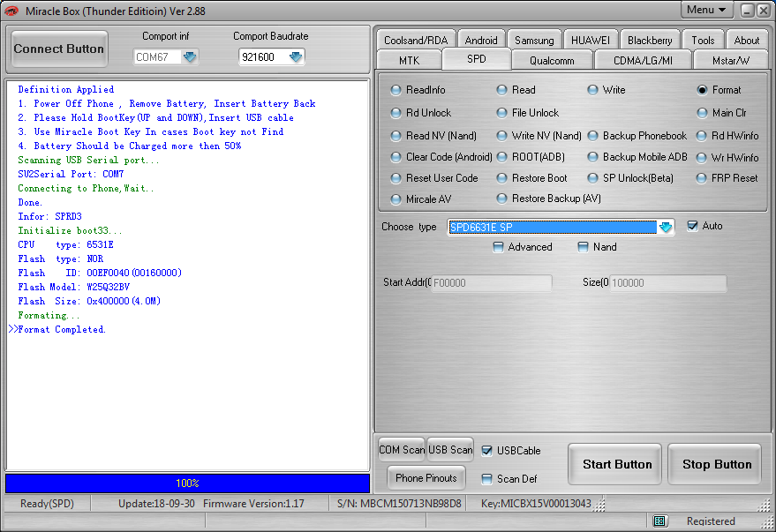Switch to the Mstar/W tab
Viewport: 776px width, 532px height.
coord(730,60)
